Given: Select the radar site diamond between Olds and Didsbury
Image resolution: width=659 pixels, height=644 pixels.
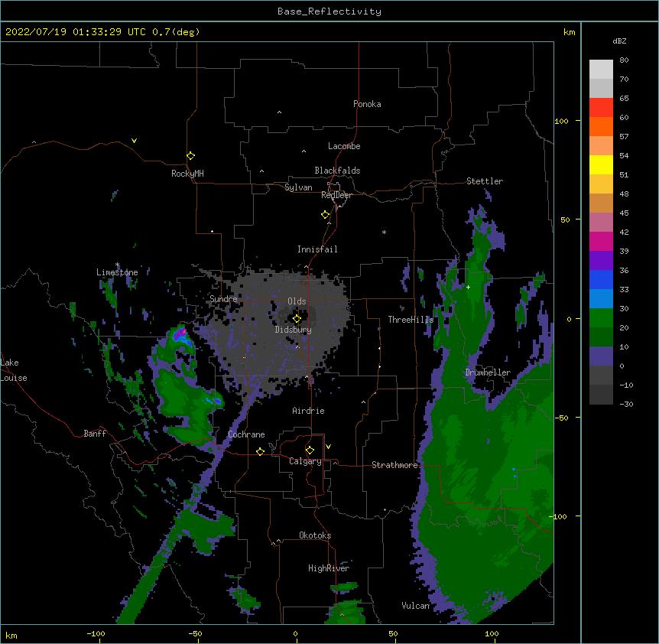Looking at the screenshot, I should [x=297, y=319].
